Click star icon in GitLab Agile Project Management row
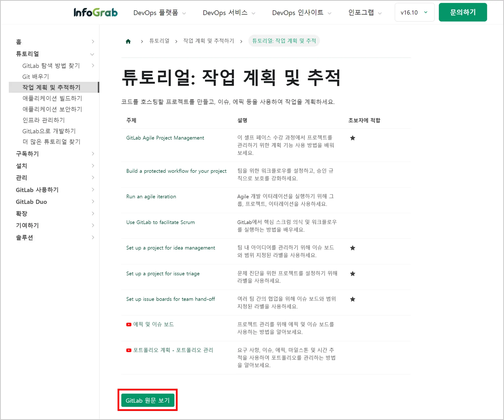 click(x=352, y=138)
